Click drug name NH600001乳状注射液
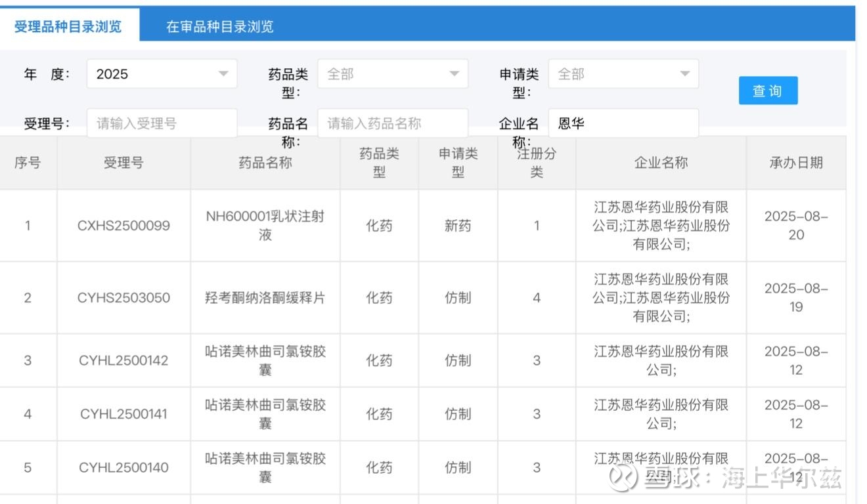Image resolution: width=867 pixels, height=504 pixels. tap(265, 226)
